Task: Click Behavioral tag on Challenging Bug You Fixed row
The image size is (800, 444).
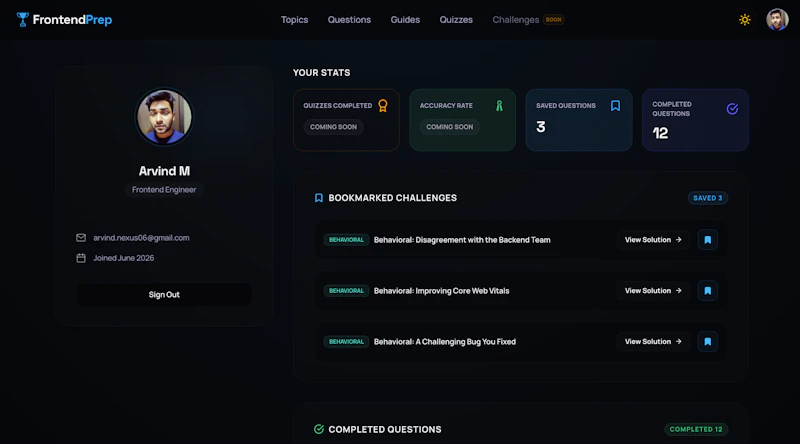Action: [x=346, y=342]
